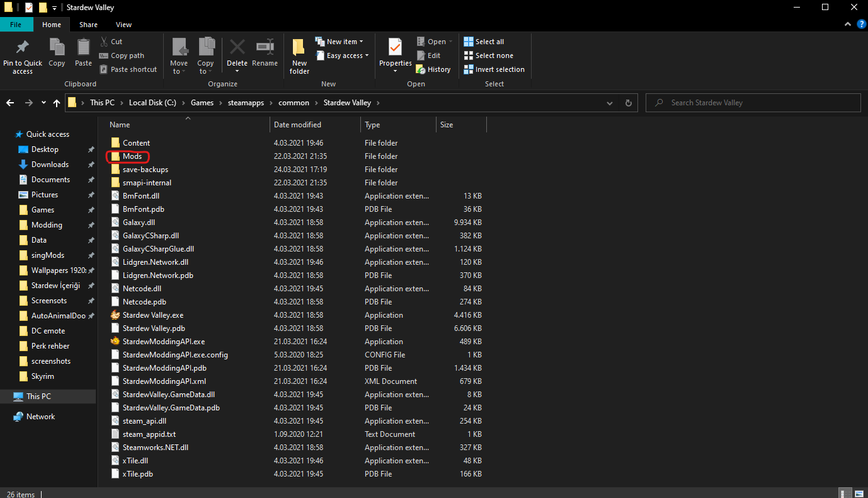The height and width of the screenshot is (498, 868).
Task: Create a New folder from the ribbon
Action: coord(299,55)
